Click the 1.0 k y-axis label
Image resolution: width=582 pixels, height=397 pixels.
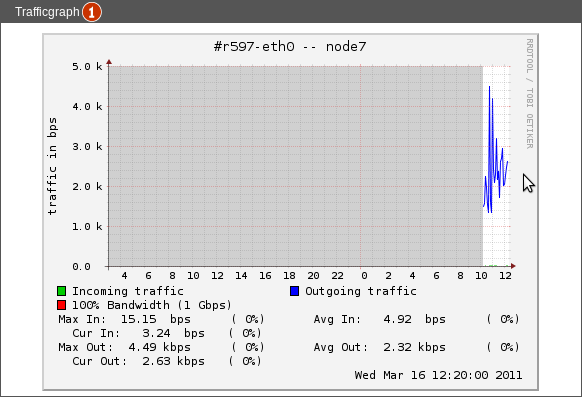(x=87, y=227)
